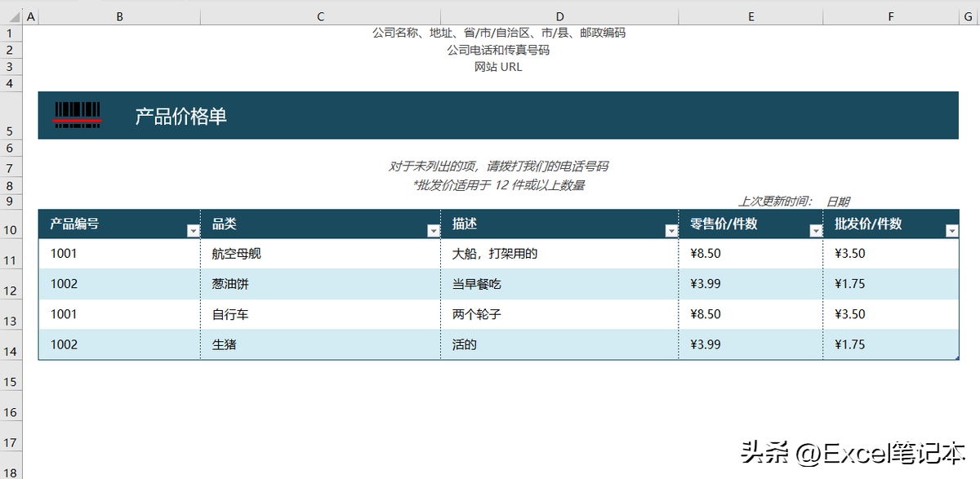Select cell containing 自行车
This screenshot has width=980, height=479.
(320, 314)
